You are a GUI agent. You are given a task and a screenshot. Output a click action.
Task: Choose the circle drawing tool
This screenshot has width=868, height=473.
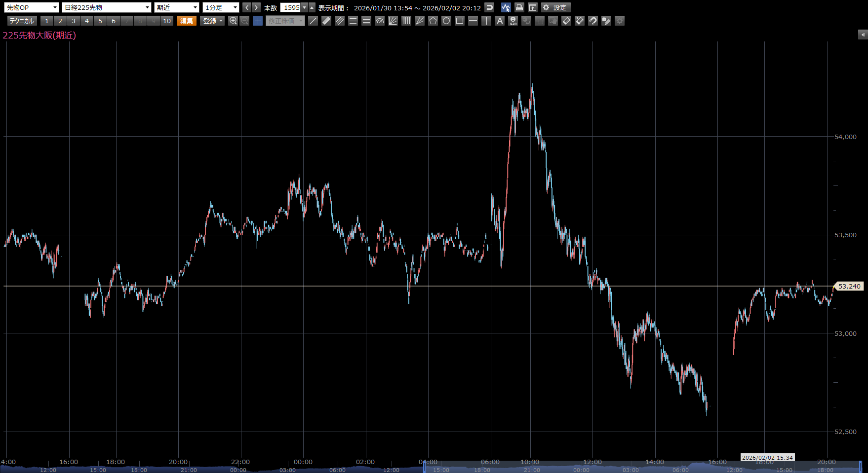[x=446, y=21]
